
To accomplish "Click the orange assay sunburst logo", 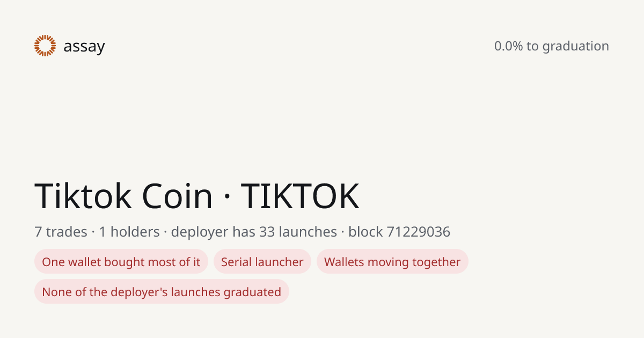I will [x=45, y=46].
